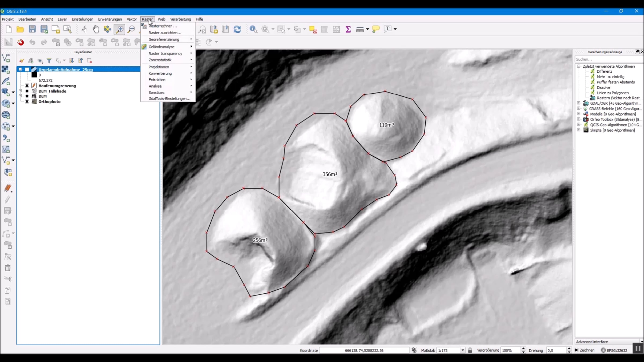Click the Refresh map icon
The width and height of the screenshot is (644, 362).
pos(237,29)
